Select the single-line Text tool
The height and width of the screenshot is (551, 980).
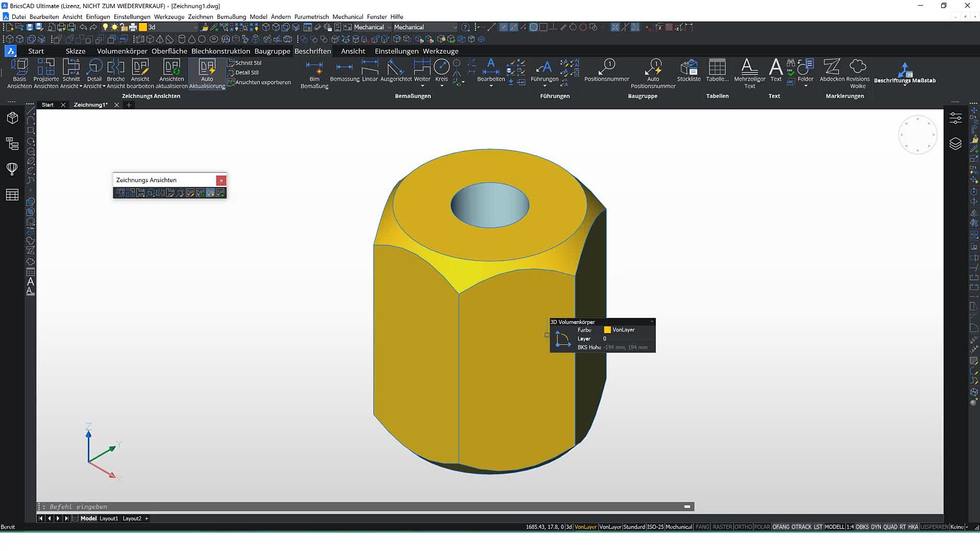776,71
